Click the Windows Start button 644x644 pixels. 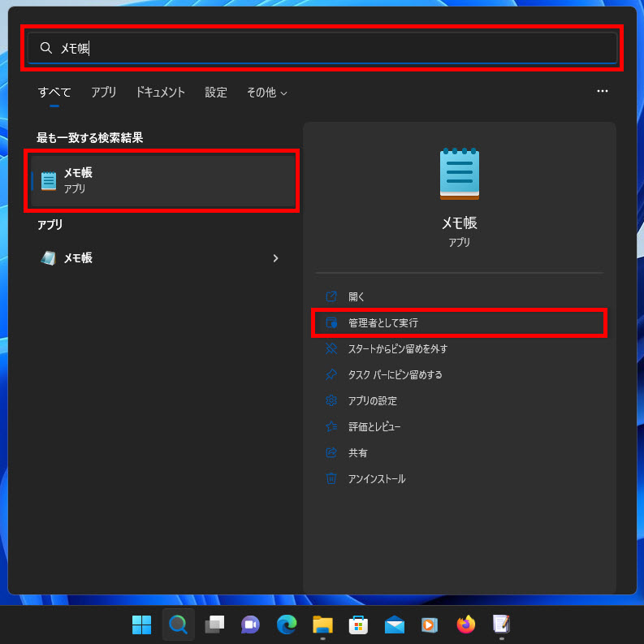pos(142,625)
